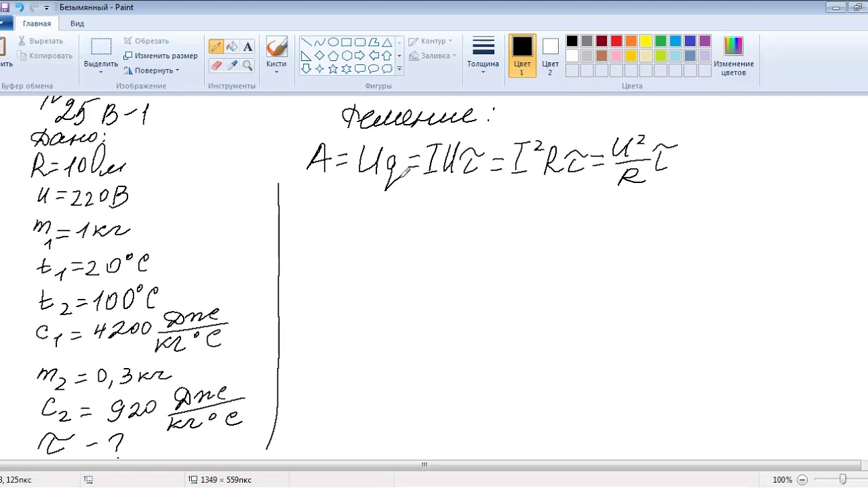
Task: Click the Обрезать crop button
Action: [146, 41]
